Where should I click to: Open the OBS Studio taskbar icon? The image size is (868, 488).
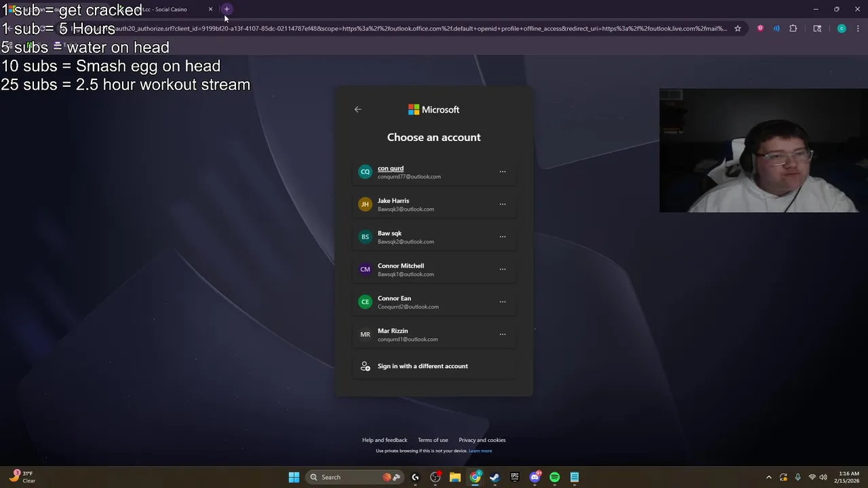click(x=435, y=477)
